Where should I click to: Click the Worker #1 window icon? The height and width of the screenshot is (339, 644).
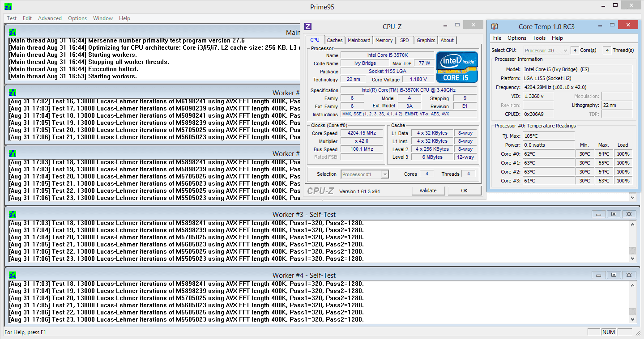(x=13, y=93)
